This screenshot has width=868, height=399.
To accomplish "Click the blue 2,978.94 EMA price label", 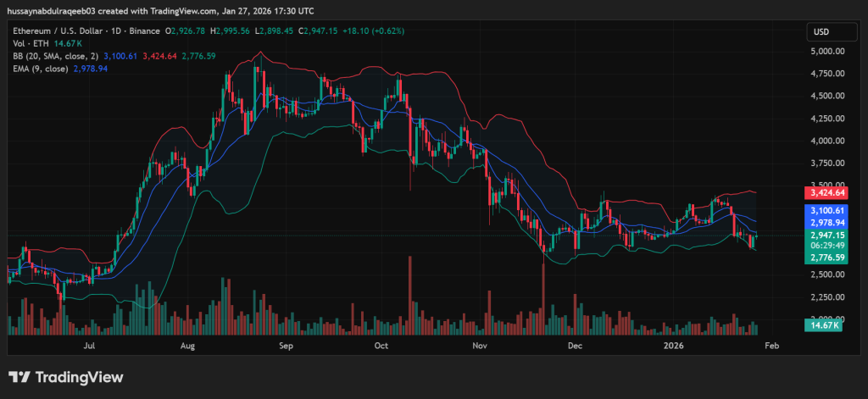I will tap(826, 222).
